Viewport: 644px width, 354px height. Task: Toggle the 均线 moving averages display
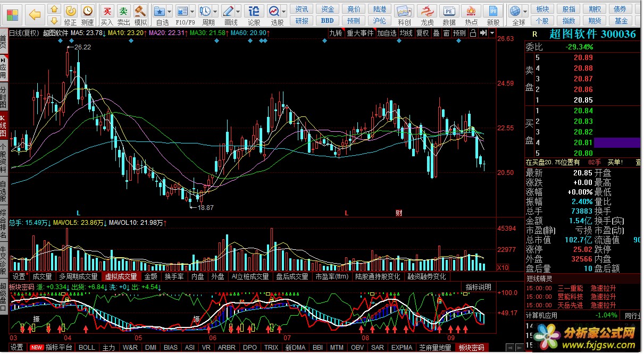coord(406,33)
